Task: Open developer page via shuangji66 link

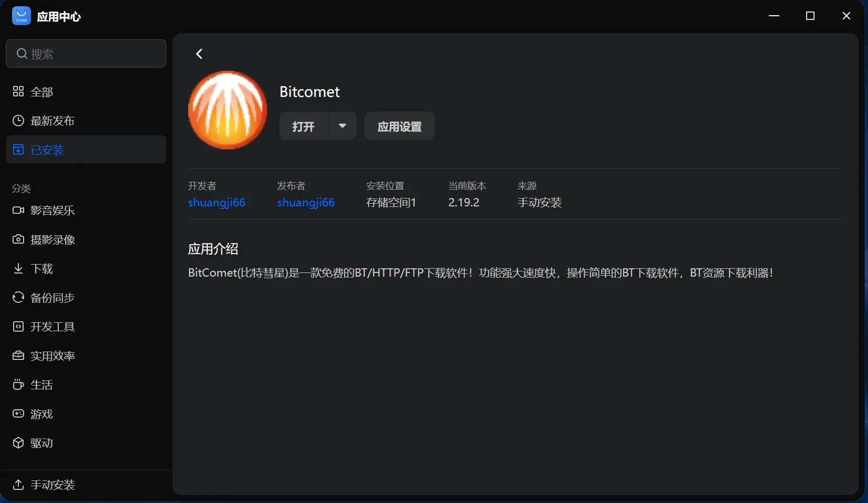Action: click(217, 203)
